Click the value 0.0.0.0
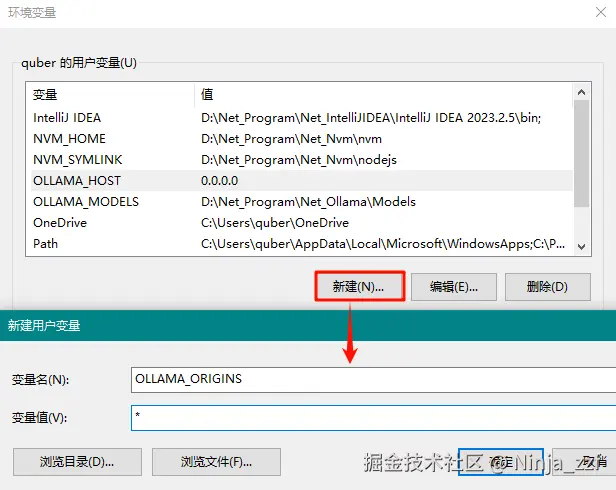The height and width of the screenshot is (490, 616). pyautogui.click(x=220, y=181)
